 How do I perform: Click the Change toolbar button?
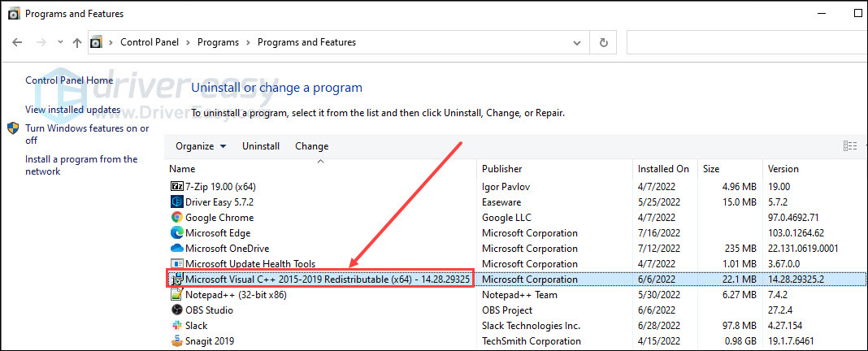click(x=311, y=146)
